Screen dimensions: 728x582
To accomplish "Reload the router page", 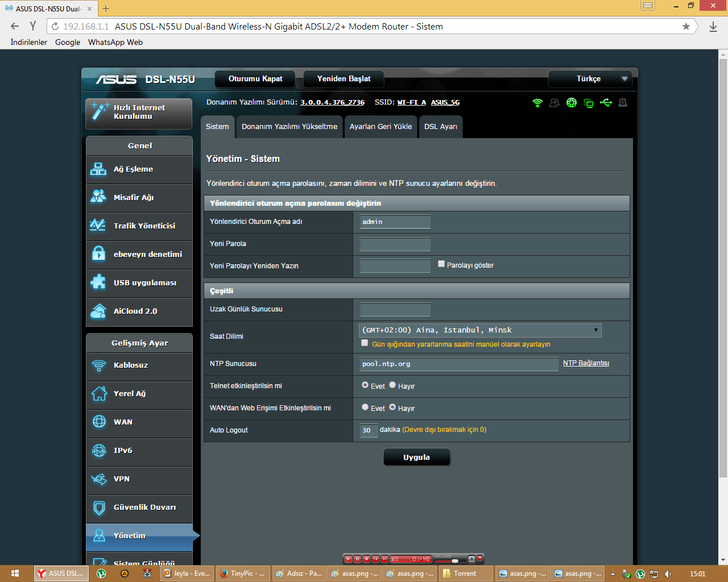I will [55, 26].
